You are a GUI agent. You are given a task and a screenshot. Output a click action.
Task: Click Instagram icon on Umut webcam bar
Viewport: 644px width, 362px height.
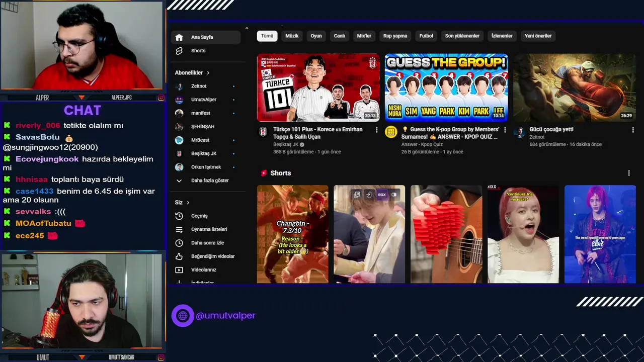[161, 357]
